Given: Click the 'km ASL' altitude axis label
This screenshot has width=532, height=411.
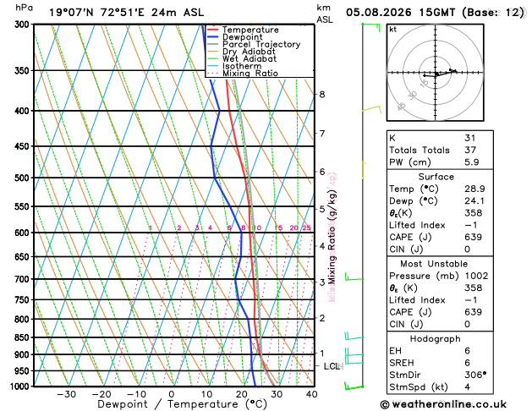Looking at the screenshot, I should coord(324,14).
